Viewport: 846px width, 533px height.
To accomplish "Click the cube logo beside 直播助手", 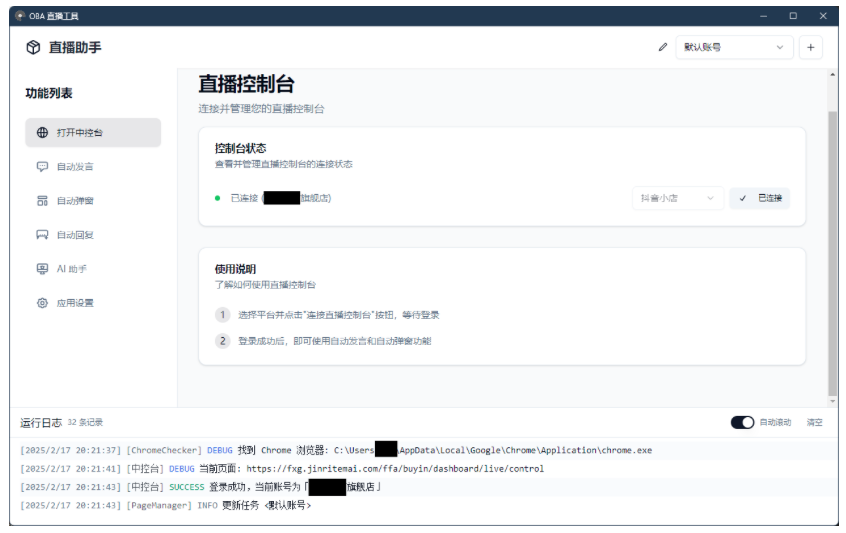I will point(33,47).
